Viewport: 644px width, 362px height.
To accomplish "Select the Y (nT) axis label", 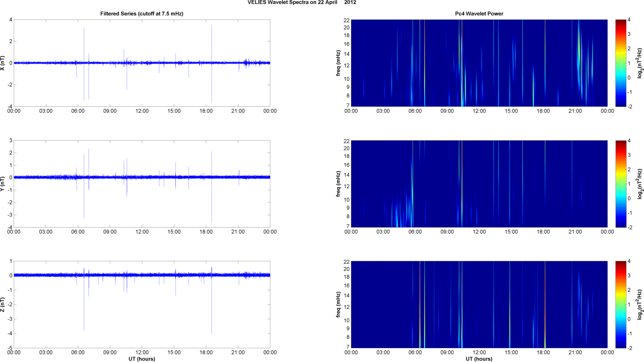I will point(3,184).
